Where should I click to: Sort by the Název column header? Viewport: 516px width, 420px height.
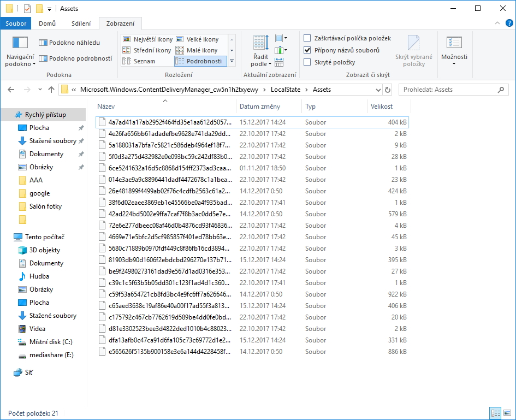tap(165, 107)
